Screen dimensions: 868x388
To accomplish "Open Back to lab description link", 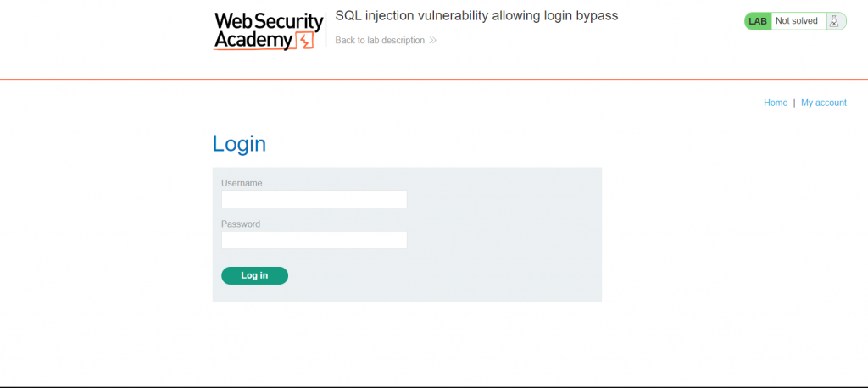I will [380, 40].
